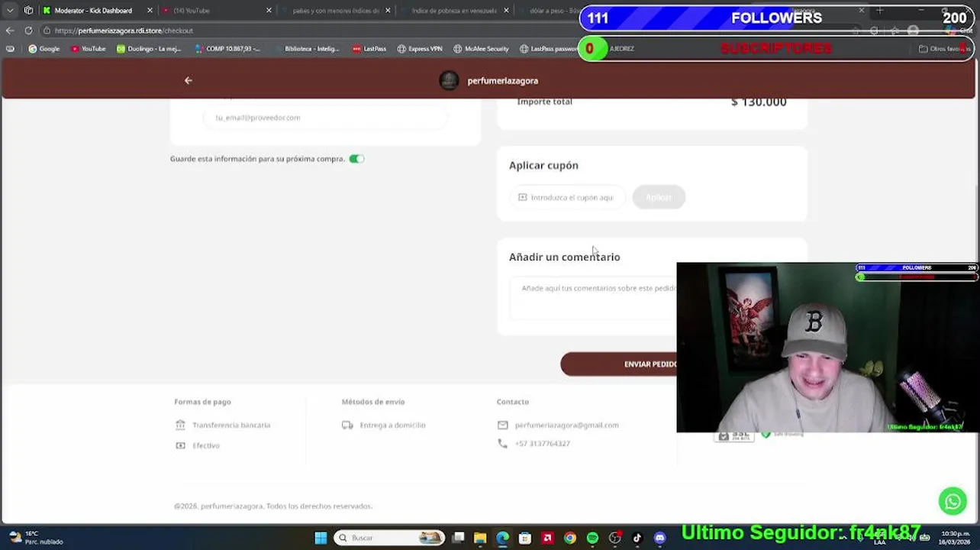Open the Duolingo bookmark
This screenshot has width=980, height=550.
click(x=148, y=49)
